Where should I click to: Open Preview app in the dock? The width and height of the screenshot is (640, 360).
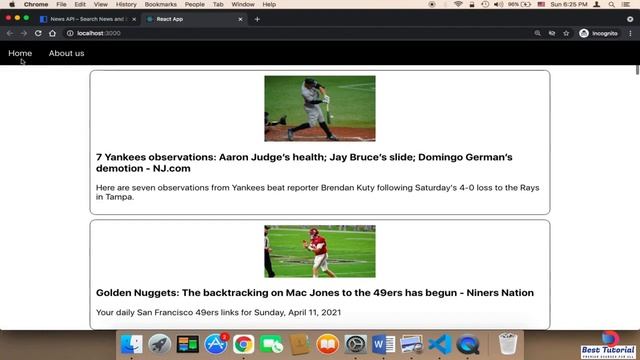411,344
